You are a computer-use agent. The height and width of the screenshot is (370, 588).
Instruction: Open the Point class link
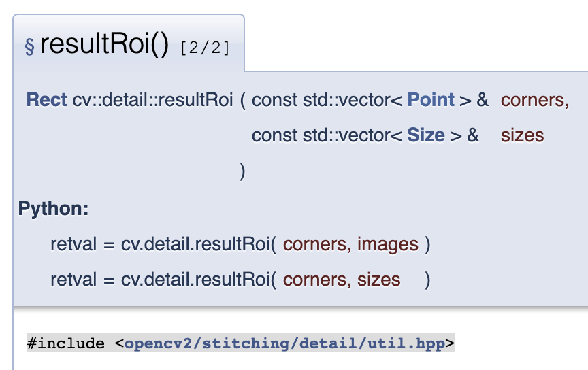[431, 100]
